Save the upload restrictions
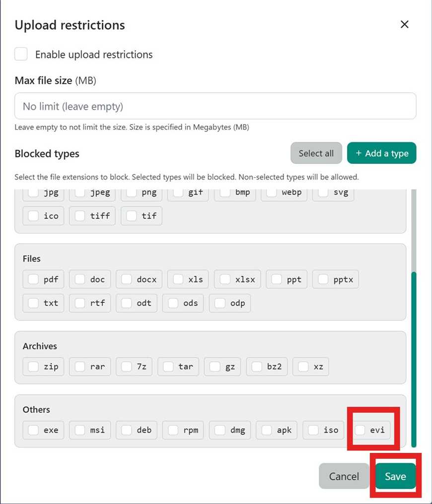This screenshot has width=432, height=504. click(x=395, y=476)
